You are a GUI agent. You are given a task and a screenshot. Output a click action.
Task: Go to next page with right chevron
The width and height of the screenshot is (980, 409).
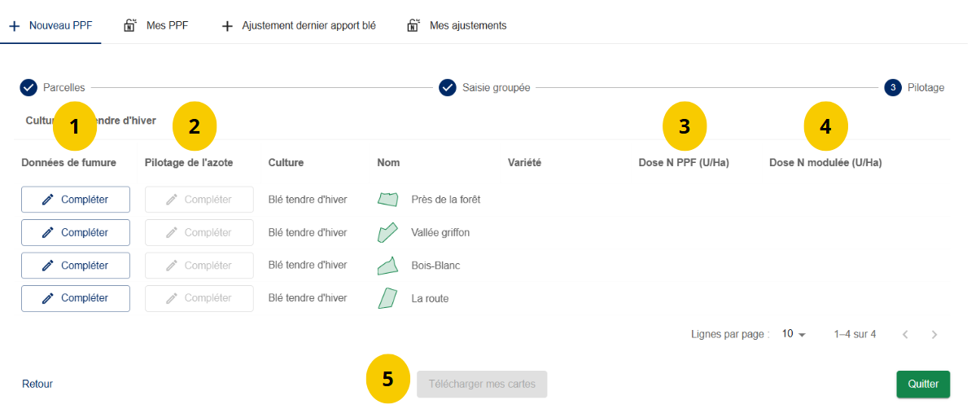(x=934, y=334)
